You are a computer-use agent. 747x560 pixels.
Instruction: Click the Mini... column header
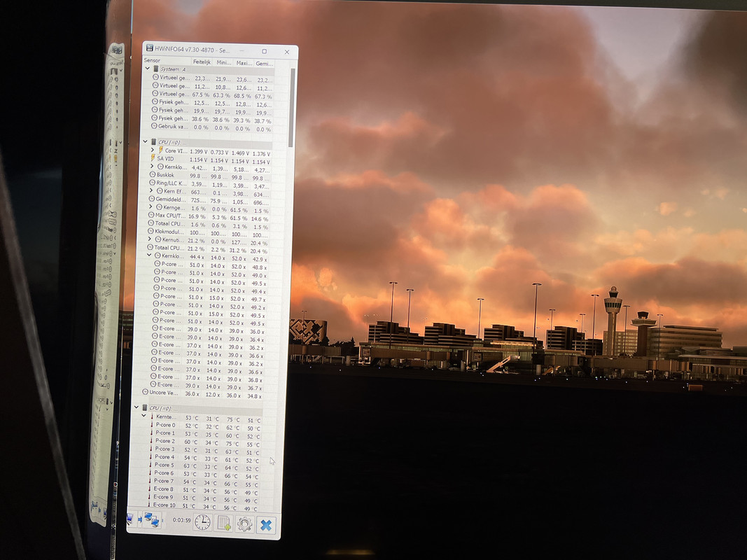(223, 62)
